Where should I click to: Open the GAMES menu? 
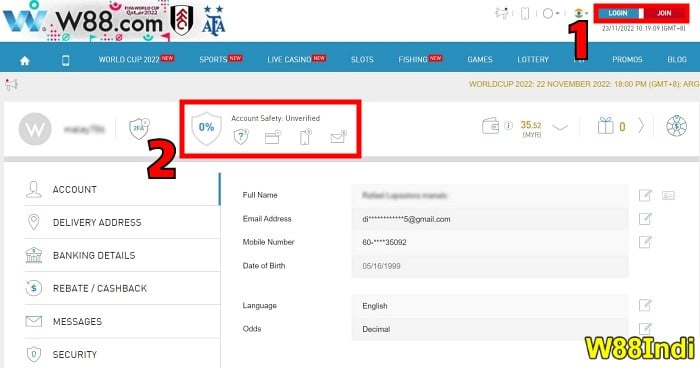point(480,59)
